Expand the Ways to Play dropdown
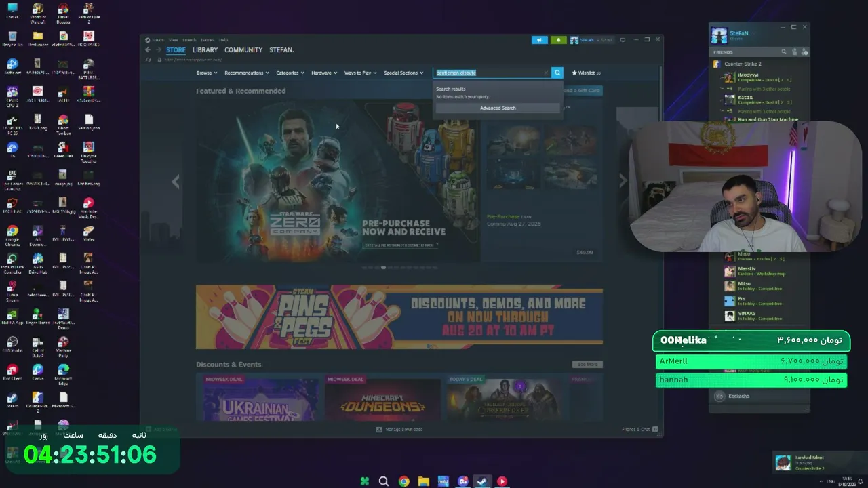The image size is (868, 488). 361,73
